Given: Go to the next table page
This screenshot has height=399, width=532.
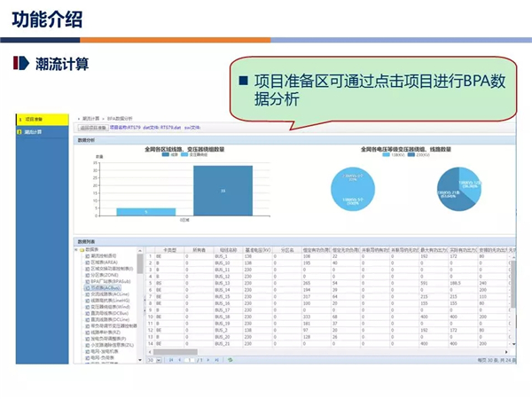Looking at the screenshot, I should coord(209,360).
